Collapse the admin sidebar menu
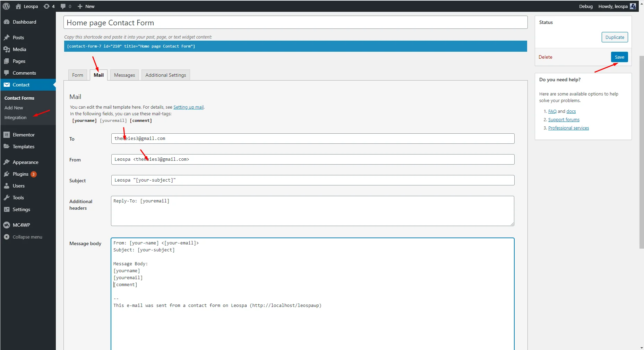 (27, 237)
